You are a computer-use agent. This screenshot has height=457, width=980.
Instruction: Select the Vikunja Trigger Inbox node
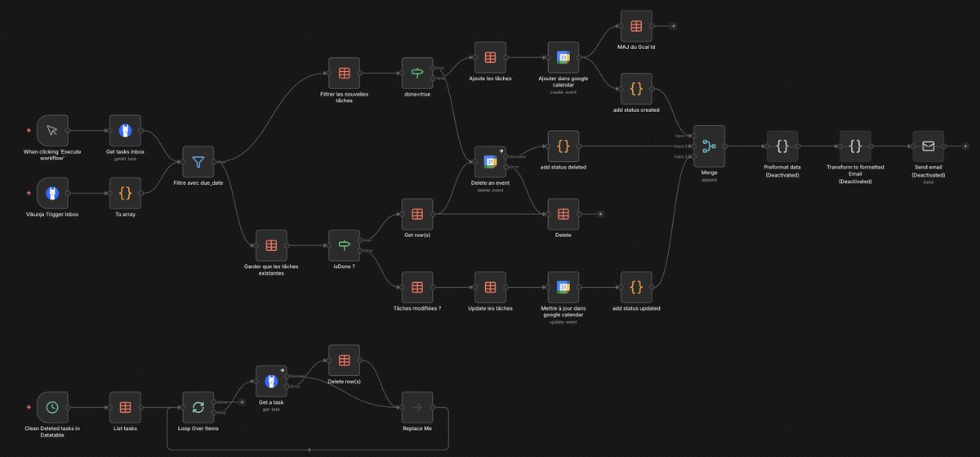click(x=52, y=193)
